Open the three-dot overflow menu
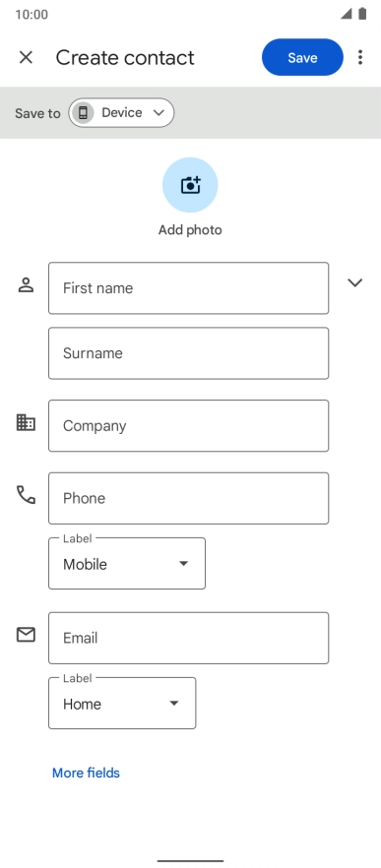Viewport: 381px width, 868px height. (360, 57)
